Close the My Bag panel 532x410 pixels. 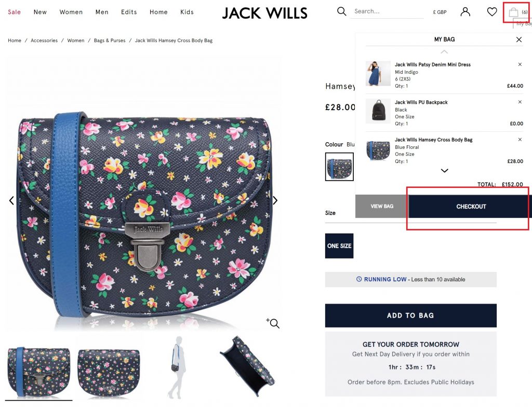point(519,39)
